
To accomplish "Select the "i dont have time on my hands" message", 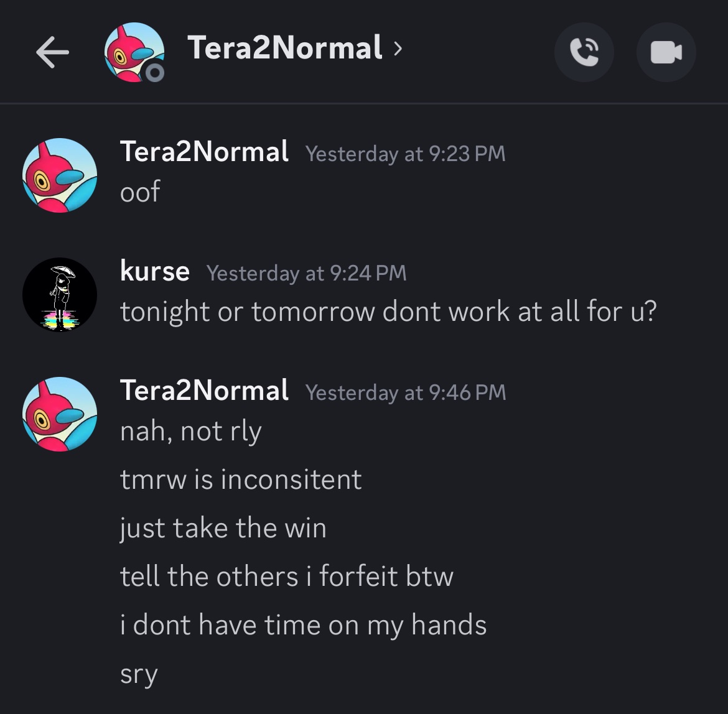I will pyautogui.click(x=304, y=625).
